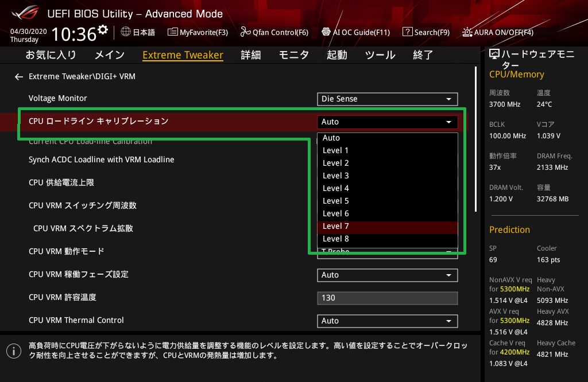
Task: Select Level 8 option
Action: coord(388,239)
